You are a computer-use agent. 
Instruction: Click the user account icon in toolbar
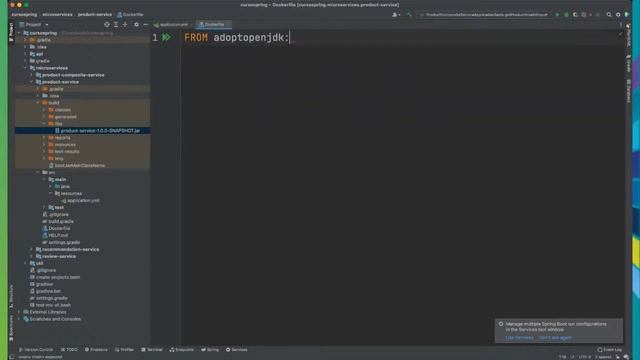coord(395,15)
